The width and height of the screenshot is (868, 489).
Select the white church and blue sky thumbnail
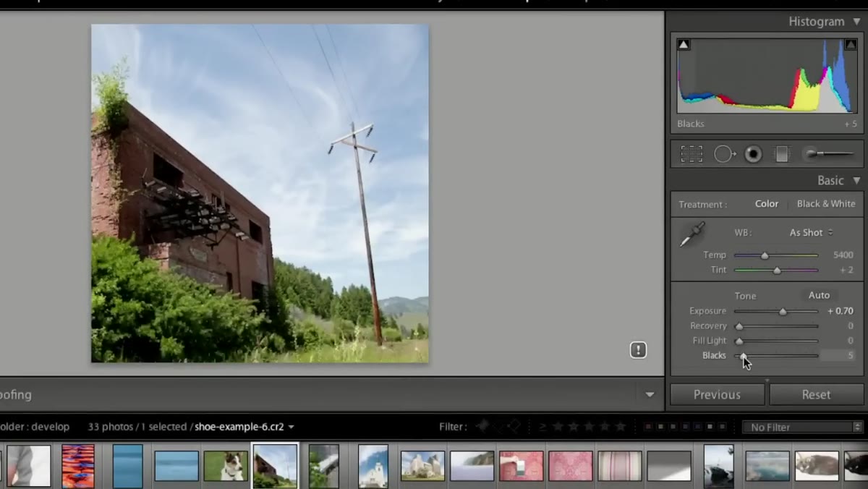coord(373,466)
